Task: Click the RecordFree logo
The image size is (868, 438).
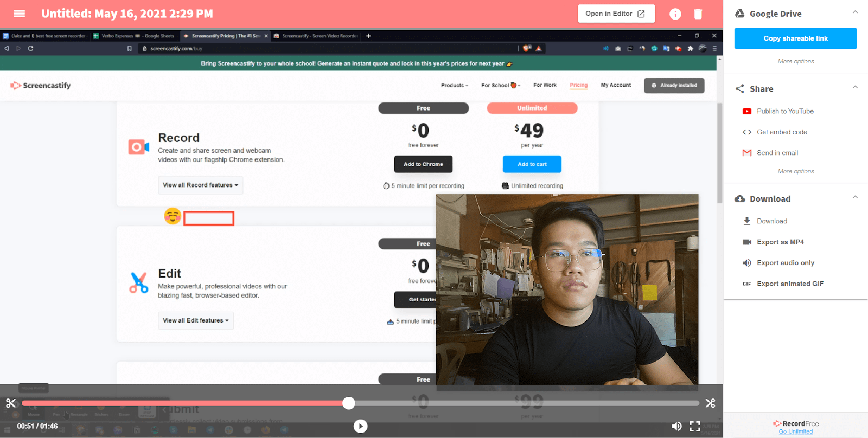Action: tap(796, 423)
